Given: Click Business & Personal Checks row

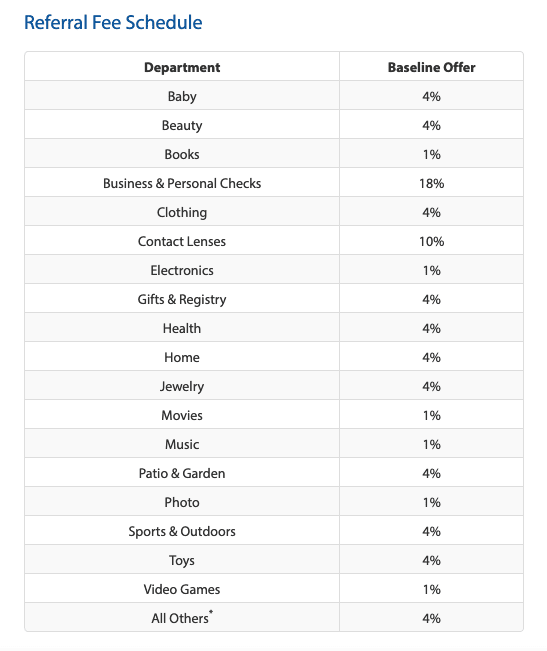Looking at the screenshot, I should 274,183.
